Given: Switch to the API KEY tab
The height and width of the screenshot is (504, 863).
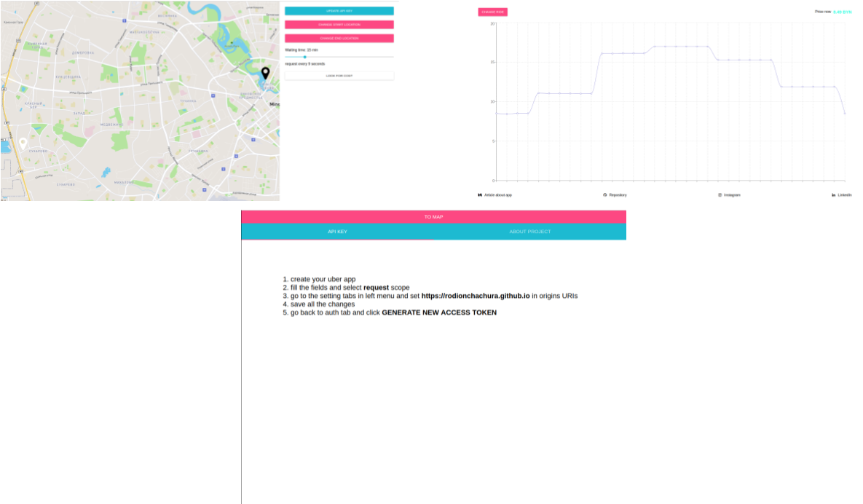Looking at the screenshot, I should point(337,232).
